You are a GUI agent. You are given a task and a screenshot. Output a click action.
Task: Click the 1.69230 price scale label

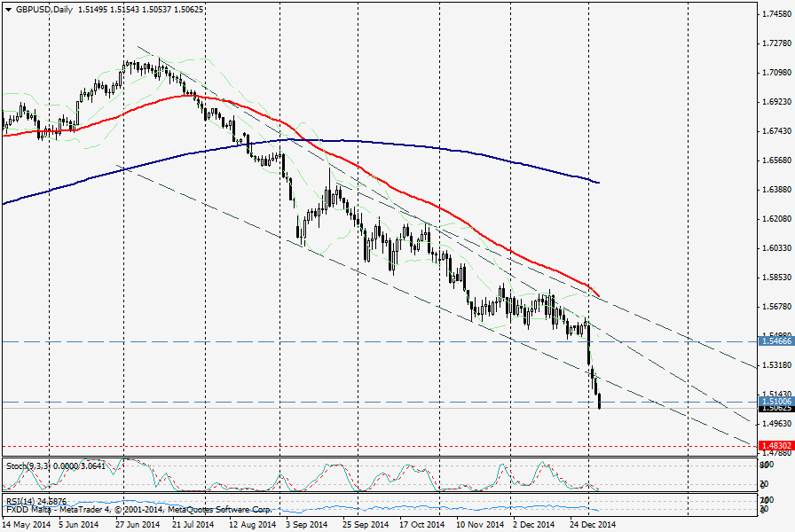coord(777,102)
